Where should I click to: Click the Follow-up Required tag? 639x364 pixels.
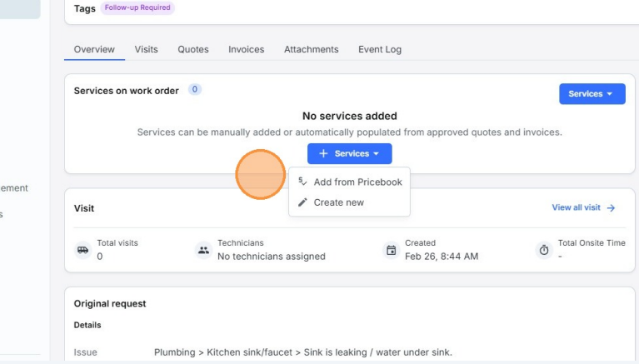tap(137, 7)
